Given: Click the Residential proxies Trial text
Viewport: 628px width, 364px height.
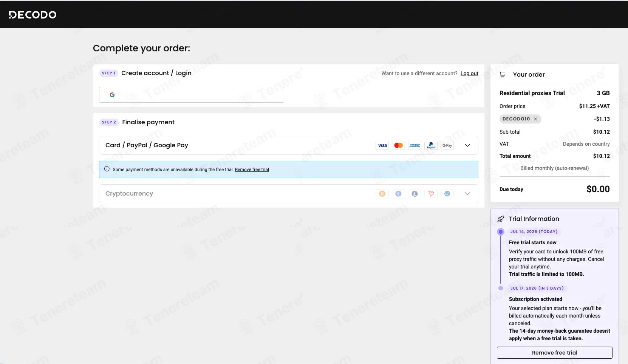Looking at the screenshot, I should pyautogui.click(x=532, y=93).
